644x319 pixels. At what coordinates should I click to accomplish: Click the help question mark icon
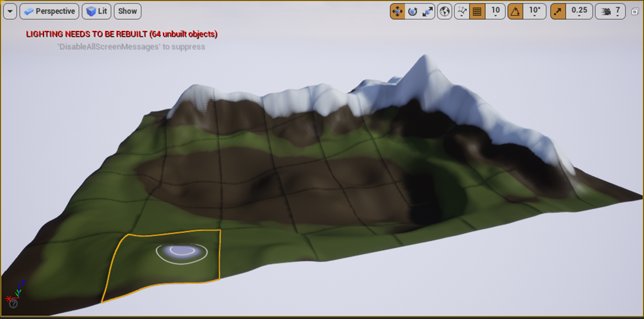13,304
